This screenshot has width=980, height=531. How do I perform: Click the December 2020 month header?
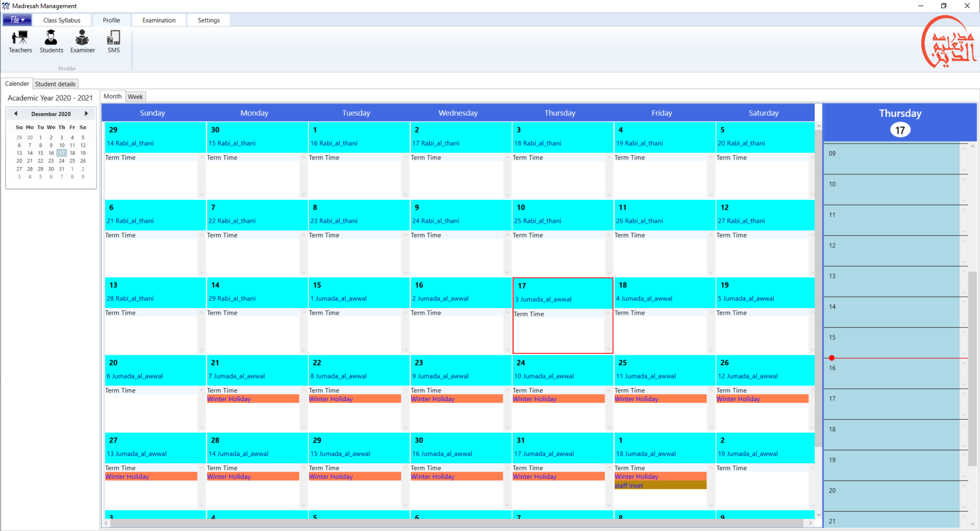51,114
